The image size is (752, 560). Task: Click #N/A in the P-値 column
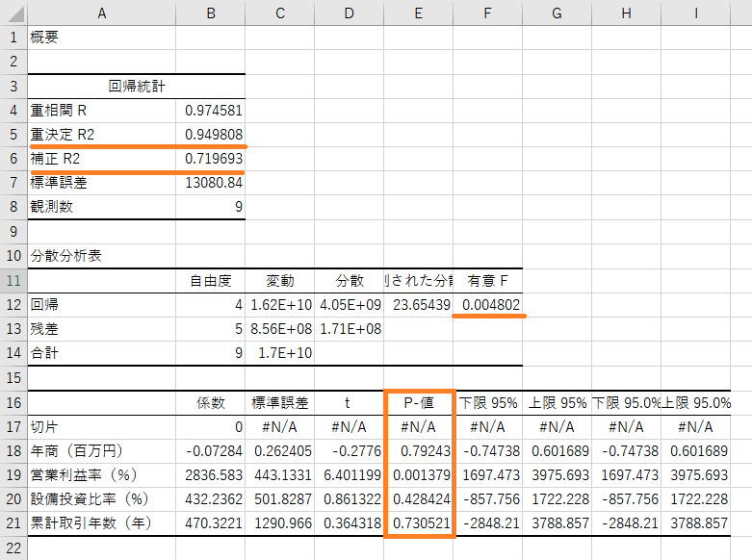click(x=418, y=426)
